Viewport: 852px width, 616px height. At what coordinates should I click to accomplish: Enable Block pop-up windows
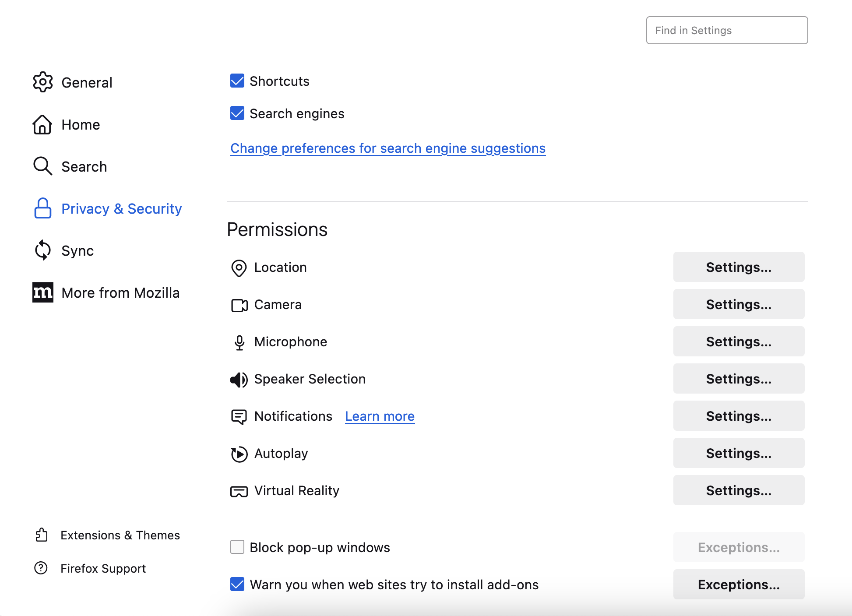[x=237, y=547]
